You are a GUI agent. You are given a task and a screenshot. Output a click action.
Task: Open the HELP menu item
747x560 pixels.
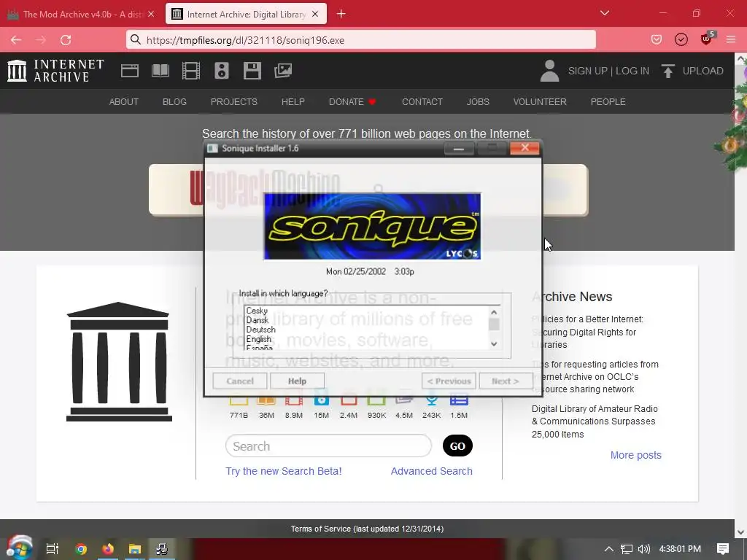pyautogui.click(x=293, y=101)
